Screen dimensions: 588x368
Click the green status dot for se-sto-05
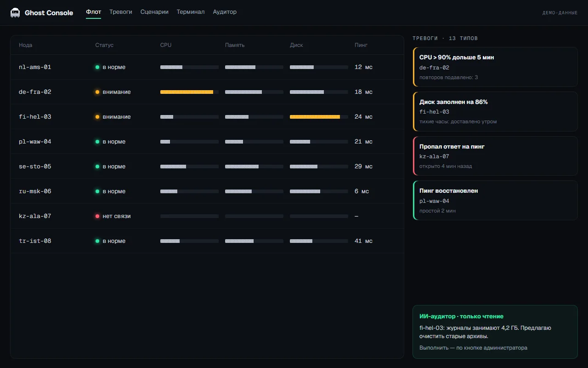97,167
